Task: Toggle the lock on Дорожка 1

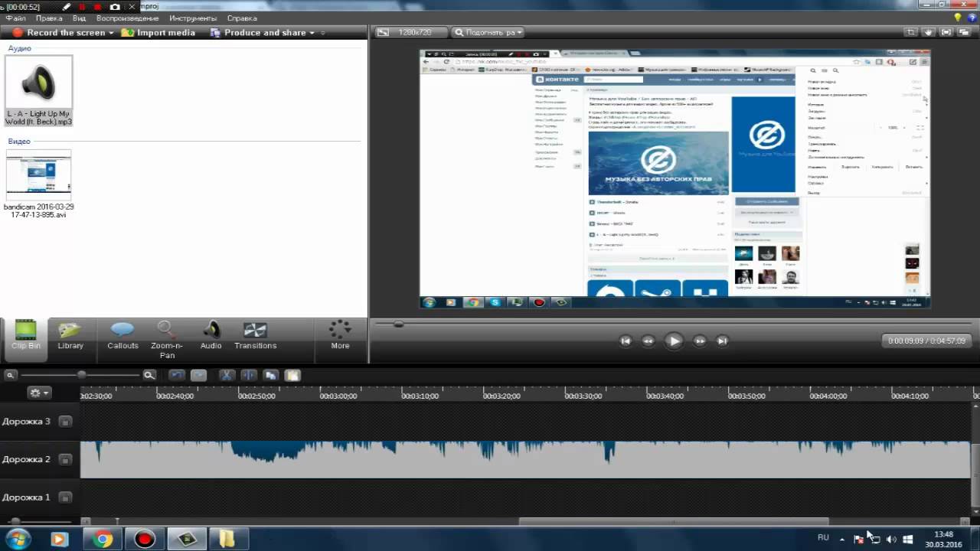Action: (x=66, y=497)
